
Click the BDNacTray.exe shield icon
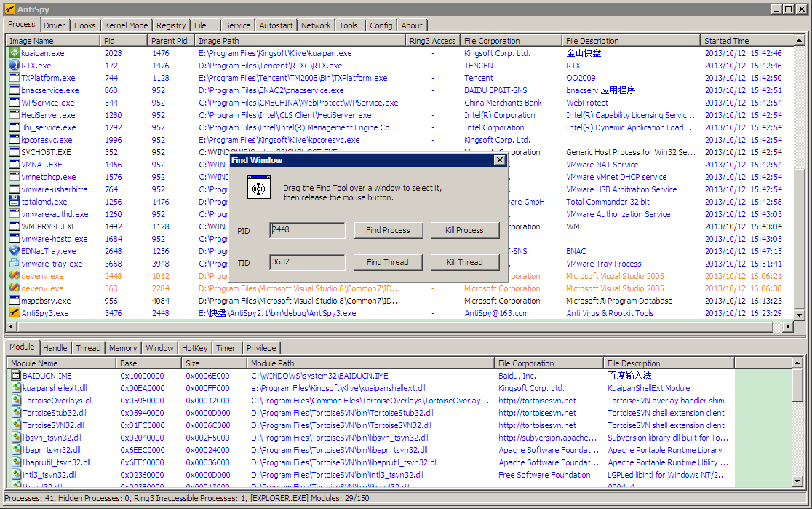(14, 251)
